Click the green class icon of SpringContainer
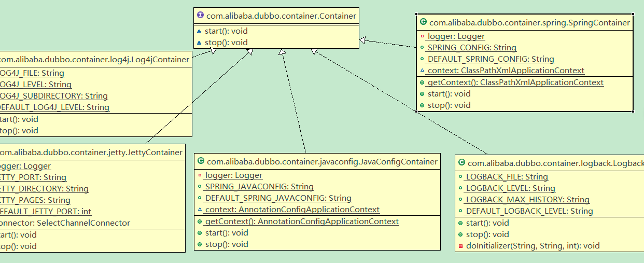Viewport: 644px width, 263px height. point(423,22)
